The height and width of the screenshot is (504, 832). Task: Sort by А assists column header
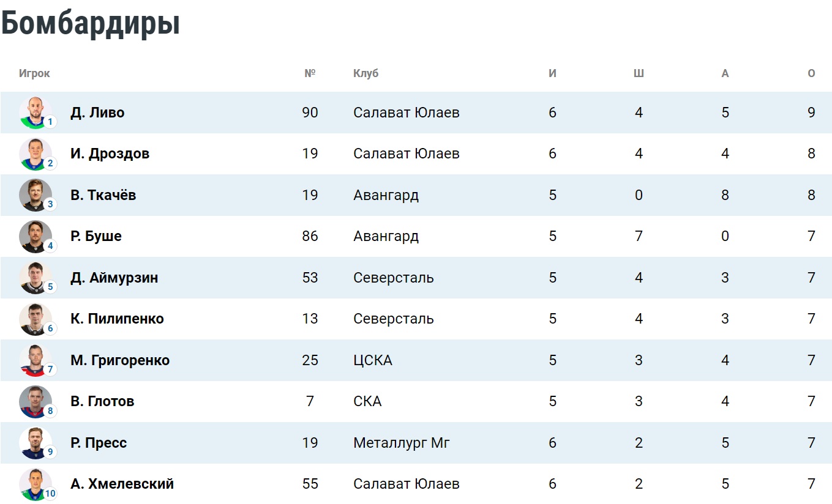coord(725,73)
